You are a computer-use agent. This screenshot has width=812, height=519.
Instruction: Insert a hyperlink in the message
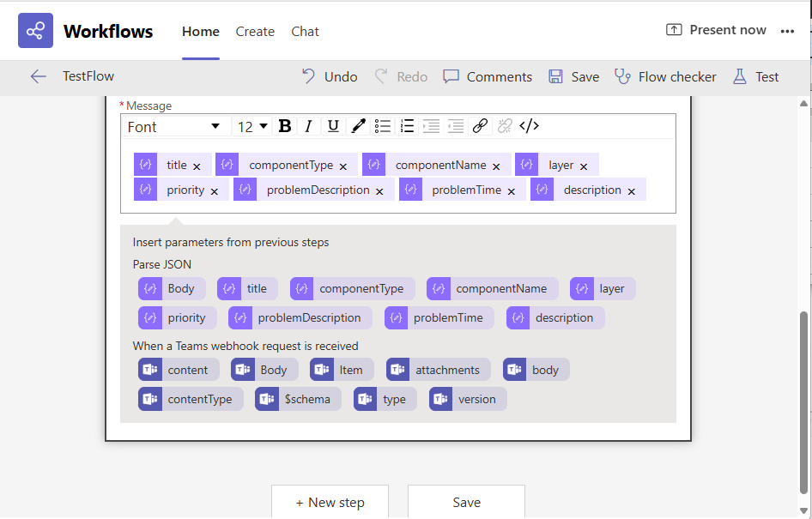click(481, 126)
